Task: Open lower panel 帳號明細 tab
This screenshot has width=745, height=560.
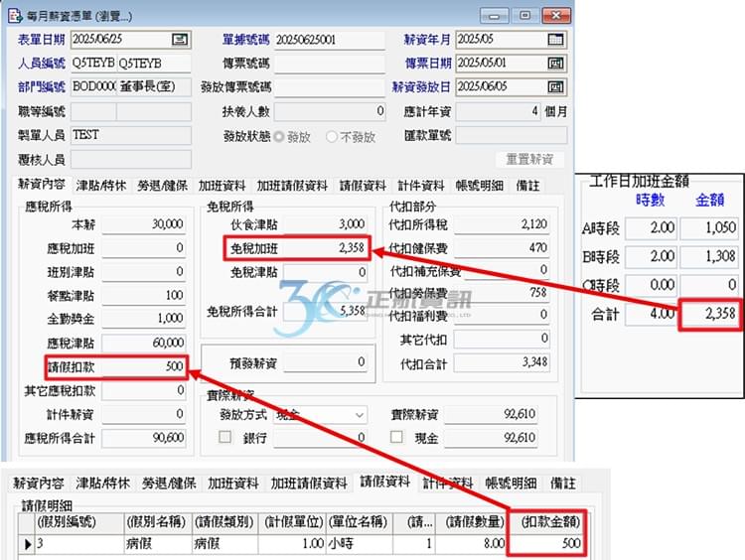Action: pyautogui.click(x=512, y=484)
